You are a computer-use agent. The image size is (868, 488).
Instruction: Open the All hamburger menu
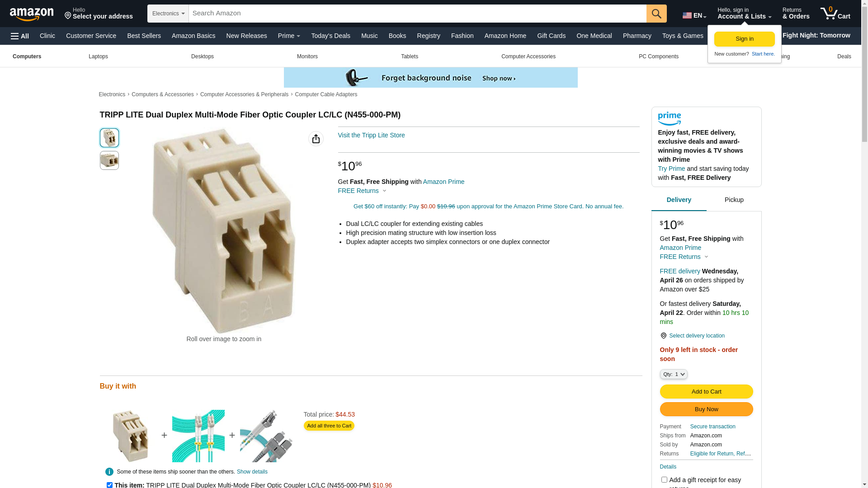pos(20,36)
